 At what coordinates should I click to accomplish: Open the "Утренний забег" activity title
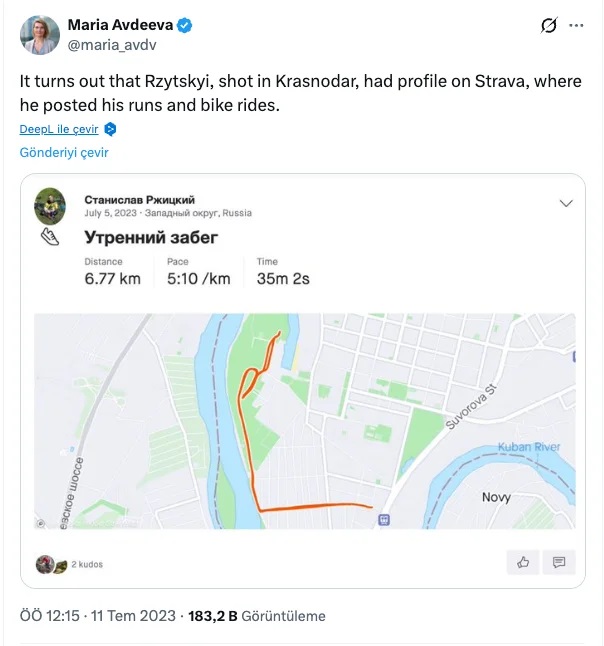151,237
